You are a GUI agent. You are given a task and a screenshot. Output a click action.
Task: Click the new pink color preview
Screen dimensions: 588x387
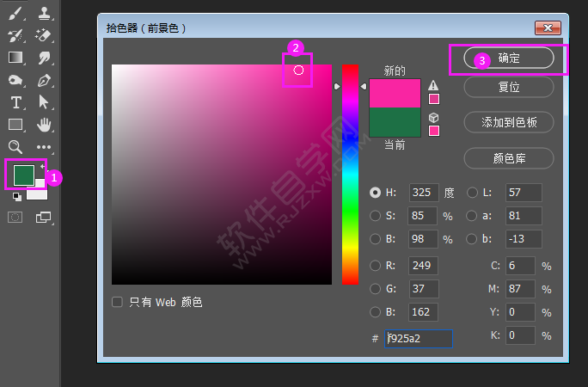point(395,94)
